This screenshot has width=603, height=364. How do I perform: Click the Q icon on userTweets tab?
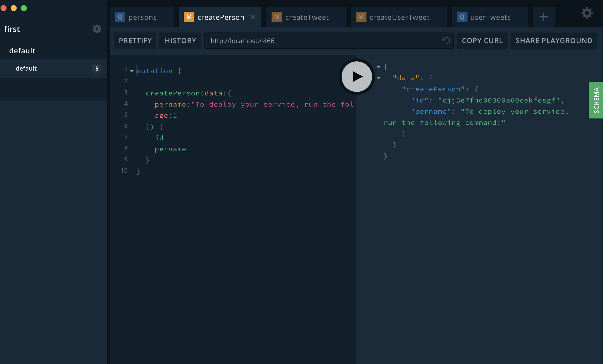coord(462,17)
